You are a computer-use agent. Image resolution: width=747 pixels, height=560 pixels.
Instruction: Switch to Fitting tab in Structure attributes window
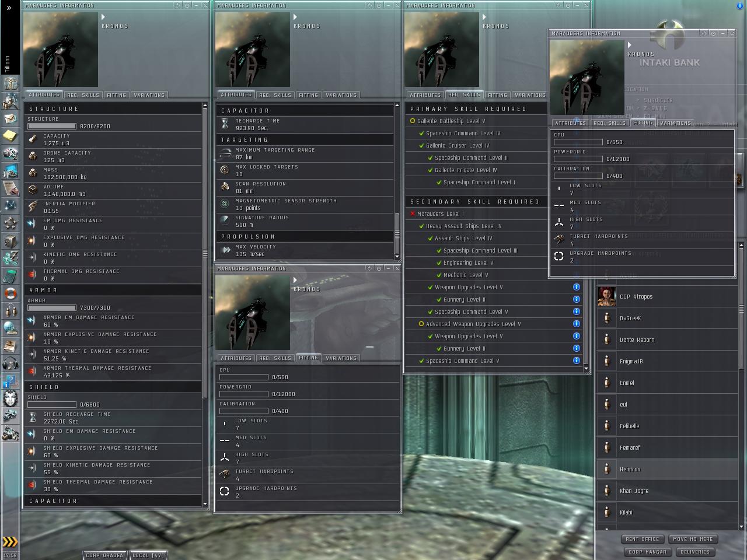pyautogui.click(x=116, y=95)
